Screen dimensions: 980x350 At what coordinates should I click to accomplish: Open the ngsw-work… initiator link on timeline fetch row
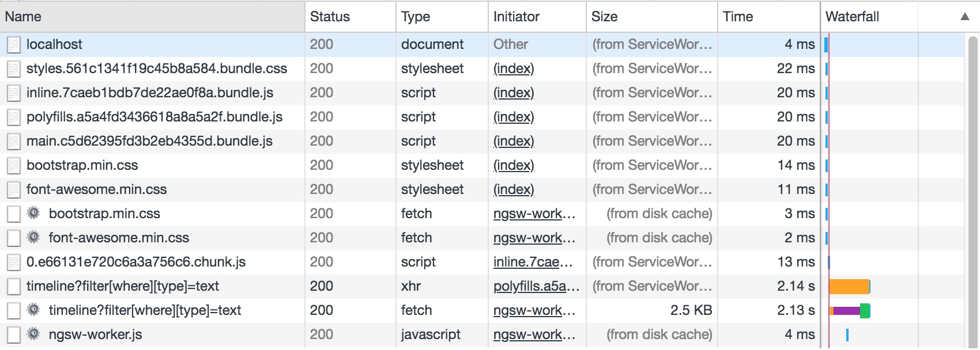pos(534,310)
